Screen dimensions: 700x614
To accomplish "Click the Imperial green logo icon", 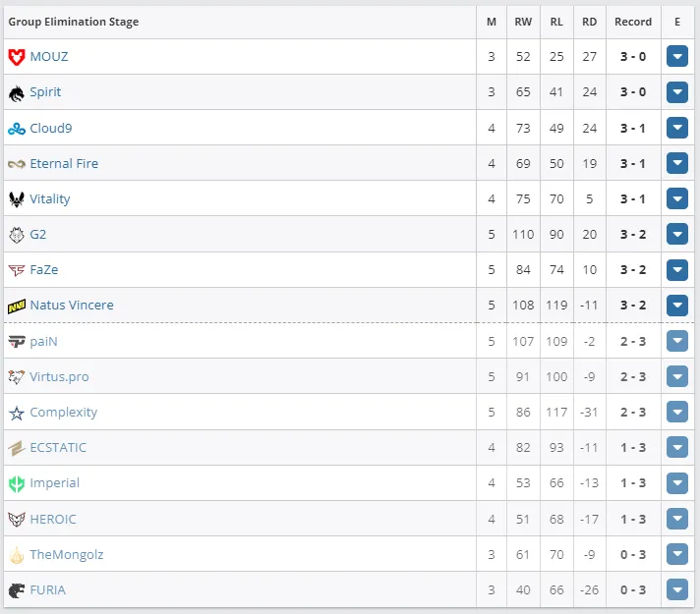I will 17,483.
